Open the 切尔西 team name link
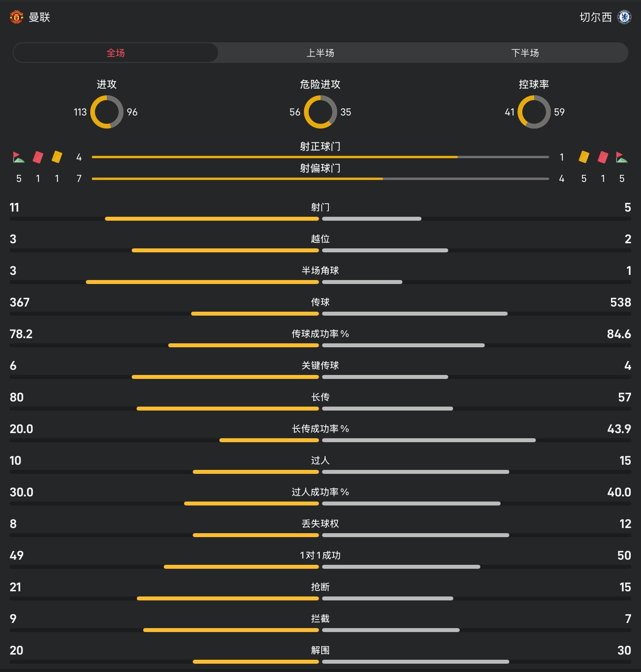Screen dimensions: 641x672 pos(595,17)
